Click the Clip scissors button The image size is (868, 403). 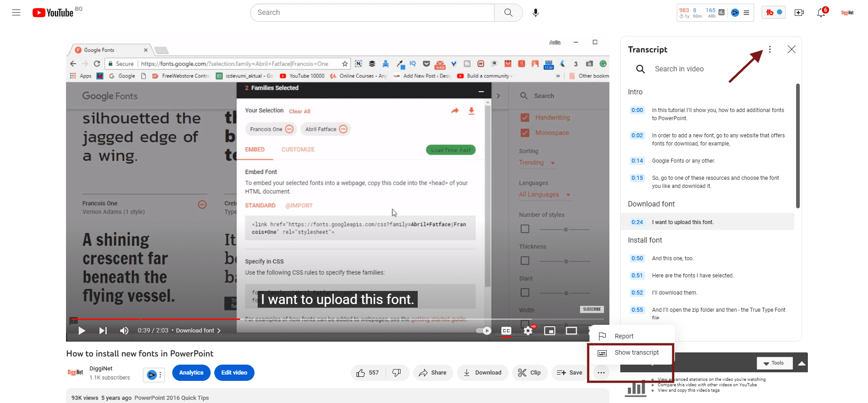(529, 373)
